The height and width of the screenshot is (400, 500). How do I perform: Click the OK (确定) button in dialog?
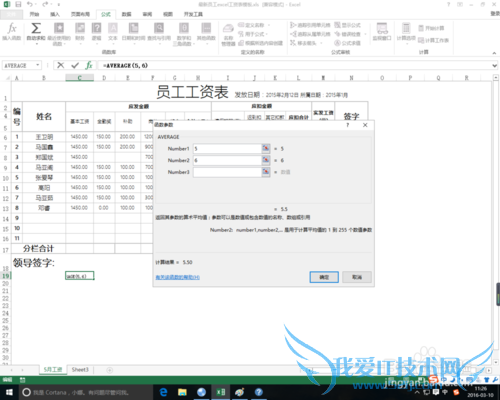click(x=324, y=277)
